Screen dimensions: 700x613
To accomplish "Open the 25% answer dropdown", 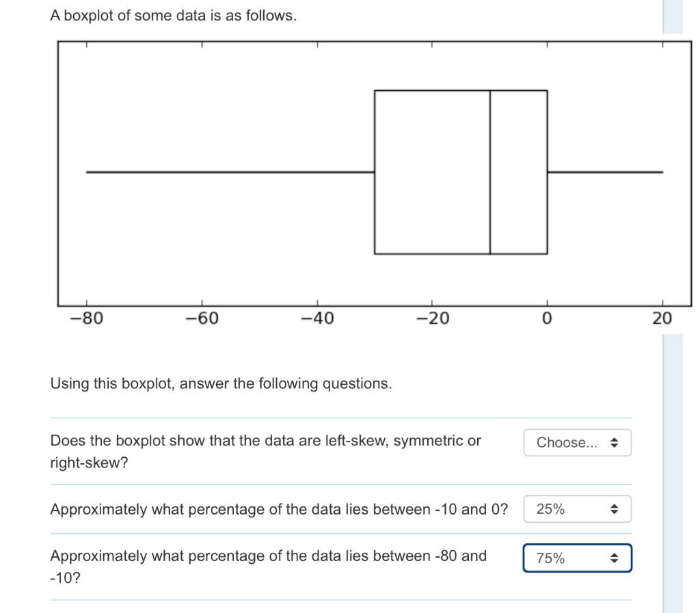I will pyautogui.click(x=578, y=508).
